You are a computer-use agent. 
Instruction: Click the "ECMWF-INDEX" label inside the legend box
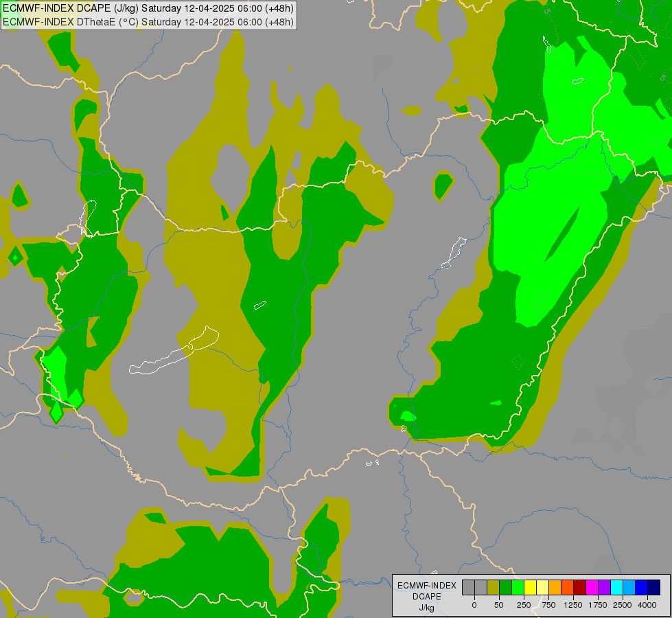(427, 586)
